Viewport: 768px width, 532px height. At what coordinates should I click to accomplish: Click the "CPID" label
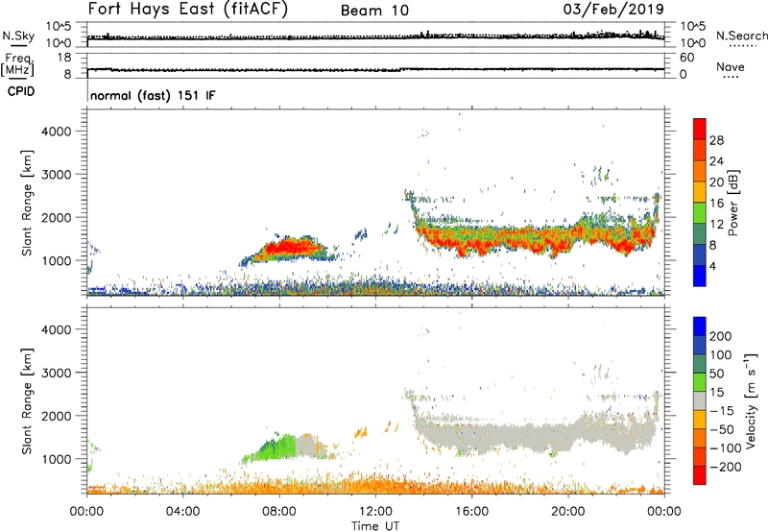21,91
